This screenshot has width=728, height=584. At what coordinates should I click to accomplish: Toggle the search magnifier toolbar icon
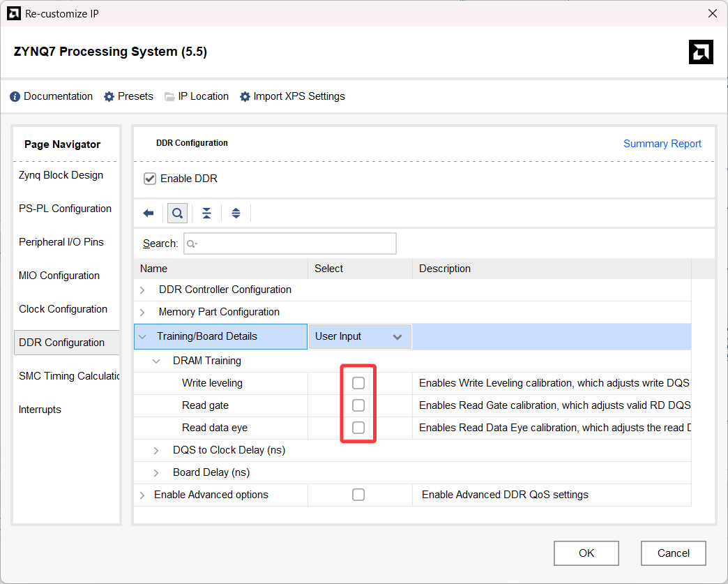point(177,214)
